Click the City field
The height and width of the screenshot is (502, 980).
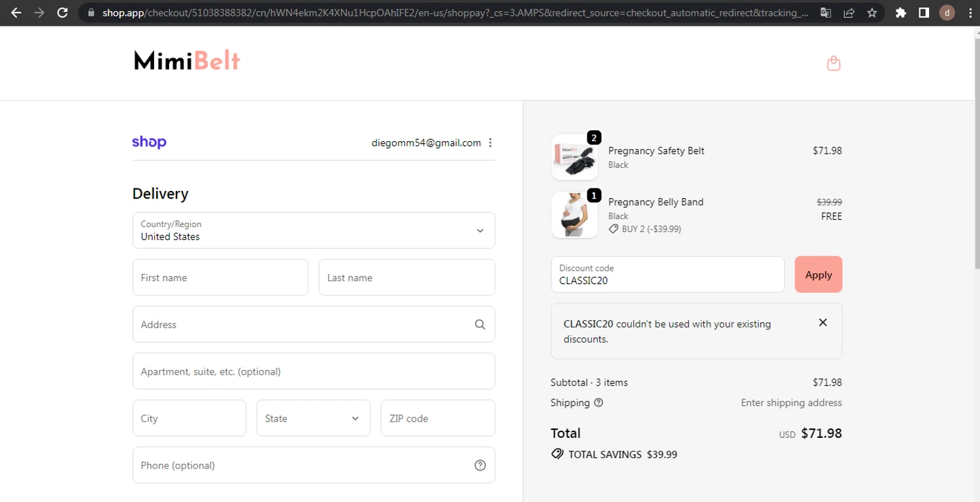pos(189,418)
